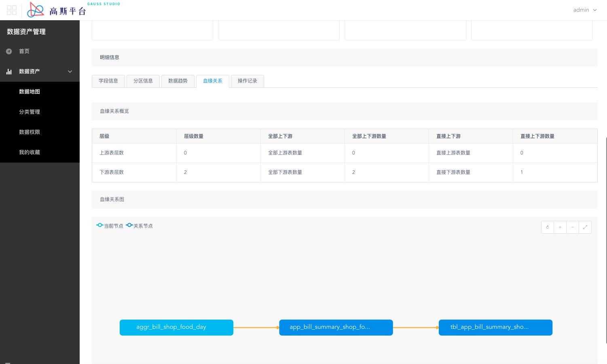Screen dimensions: 607x364
Task: Click 直接上游表数量 cell
Action: [x=471, y=153]
